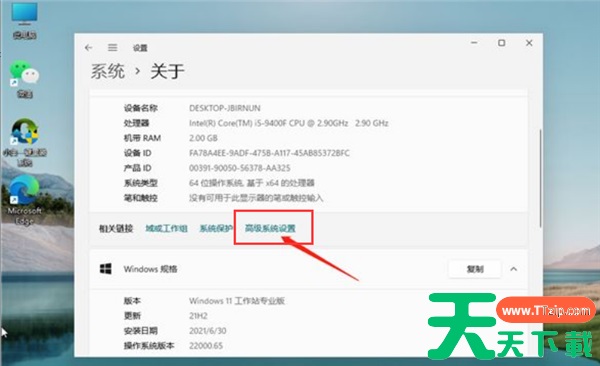Click the 64 位操作系统 system type value

[x=251, y=183]
